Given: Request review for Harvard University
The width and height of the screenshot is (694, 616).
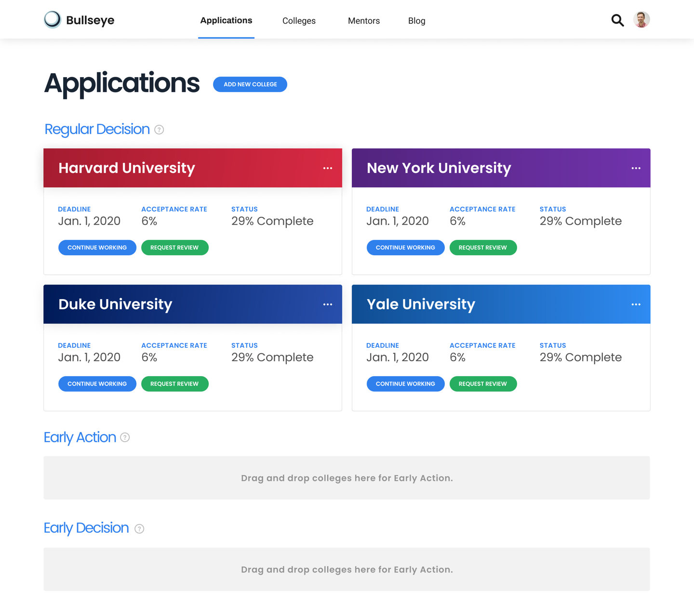Looking at the screenshot, I should pos(174,248).
